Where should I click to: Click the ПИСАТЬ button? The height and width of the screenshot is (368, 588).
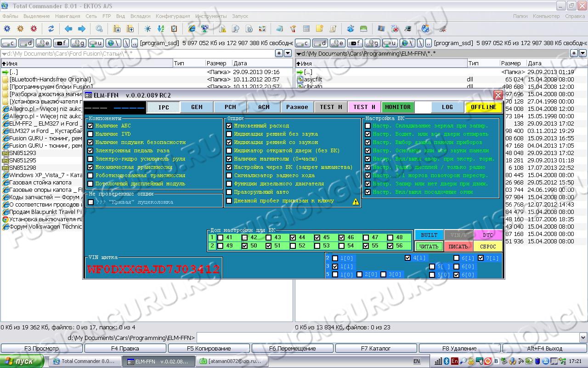coord(458,247)
